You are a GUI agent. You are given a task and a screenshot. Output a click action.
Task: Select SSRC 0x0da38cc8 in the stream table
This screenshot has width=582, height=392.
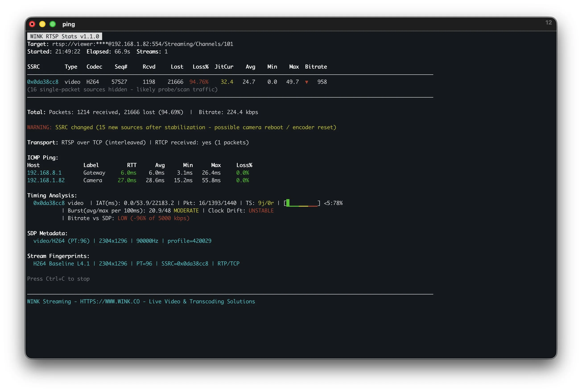click(x=43, y=82)
